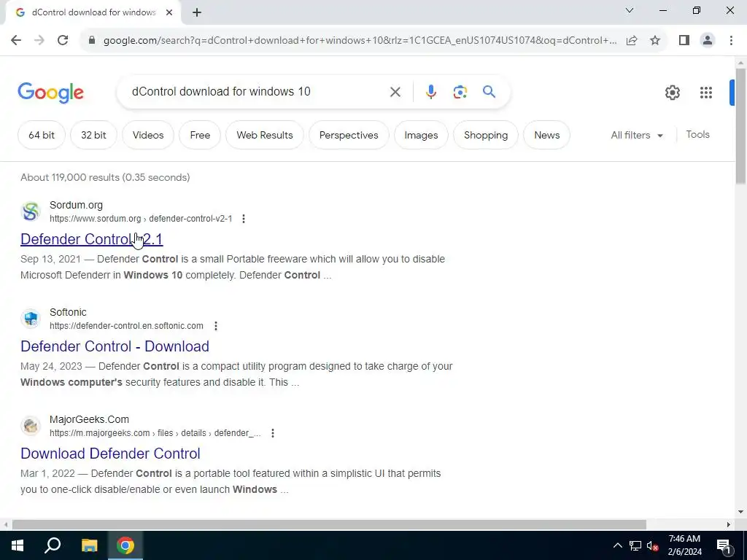The width and height of the screenshot is (747, 560).
Task: Click the sordum.org defender-control-v2-1 URL
Action: point(141,219)
